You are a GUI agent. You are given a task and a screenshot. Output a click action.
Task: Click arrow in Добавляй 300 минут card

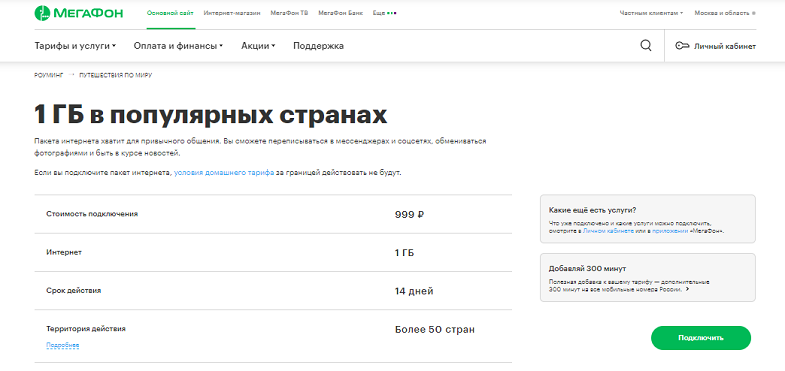pyautogui.click(x=687, y=289)
